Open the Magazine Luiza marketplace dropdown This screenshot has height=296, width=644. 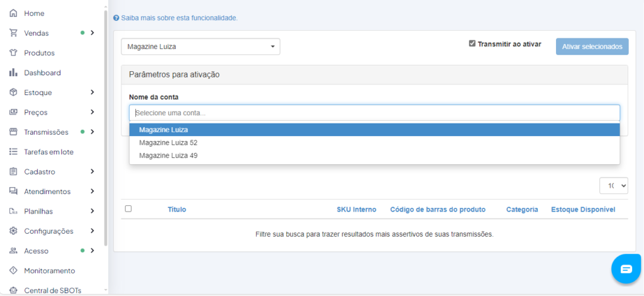tap(201, 47)
